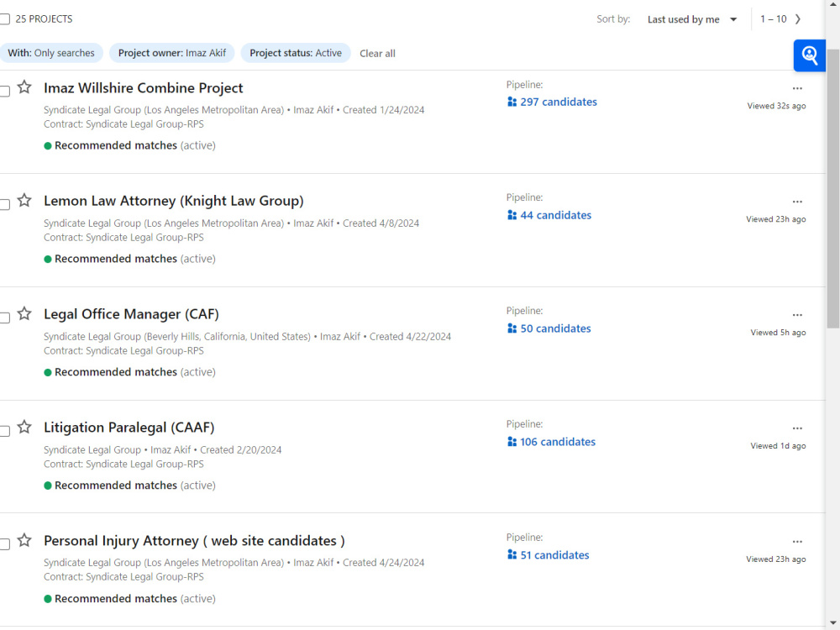Open Personal Injury Attorney (web site candidates) title
Image resolution: width=840 pixels, height=630 pixels.
tap(194, 540)
